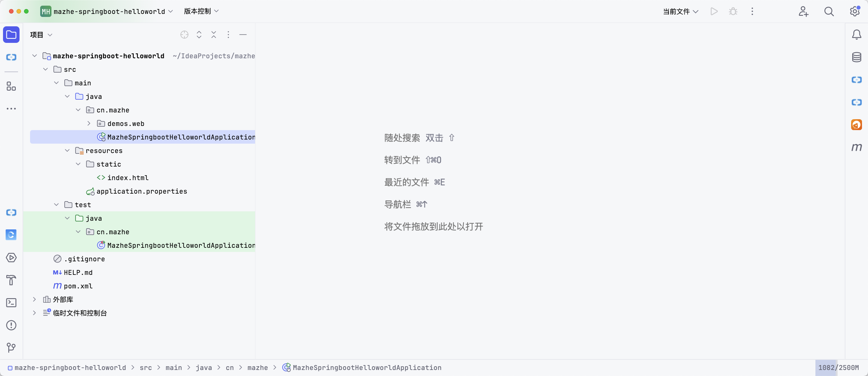Viewport: 868px width, 376px height.
Task: Open the Terminal tool window
Action: 11,303
